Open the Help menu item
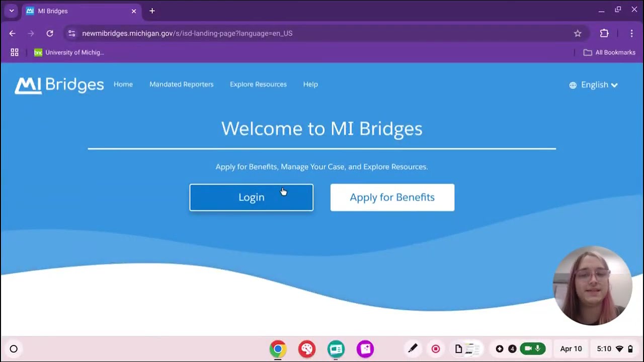The width and height of the screenshot is (644, 362). click(x=310, y=84)
